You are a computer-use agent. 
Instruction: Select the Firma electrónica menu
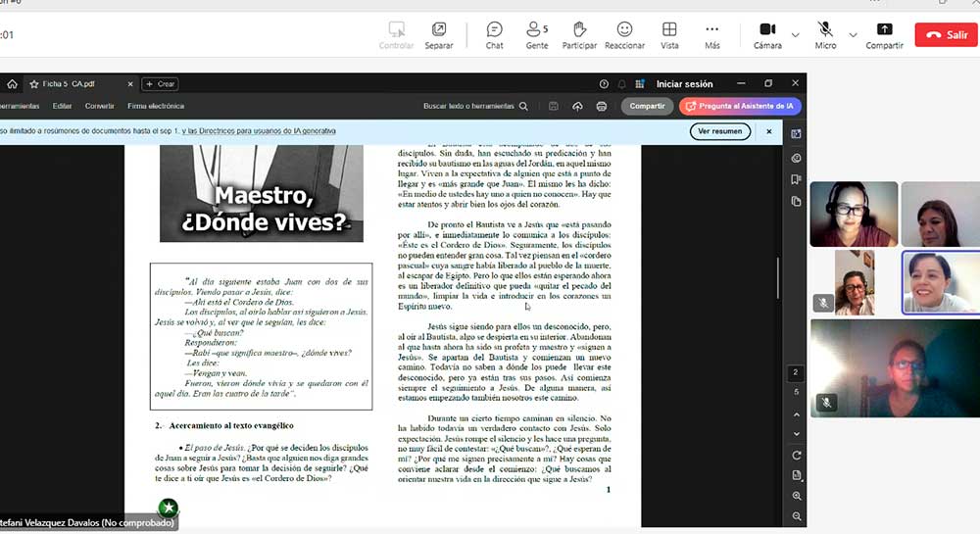[155, 106]
